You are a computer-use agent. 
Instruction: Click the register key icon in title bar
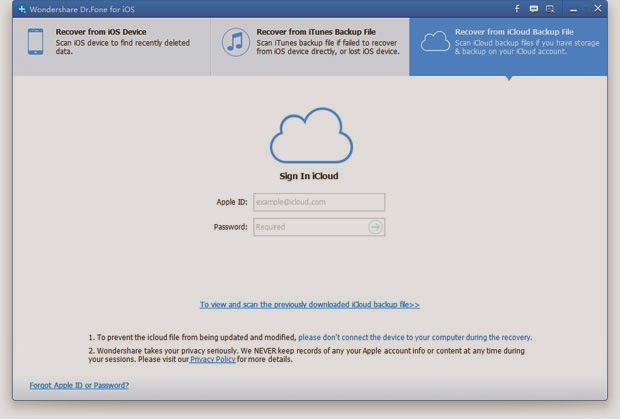pos(550,9)
